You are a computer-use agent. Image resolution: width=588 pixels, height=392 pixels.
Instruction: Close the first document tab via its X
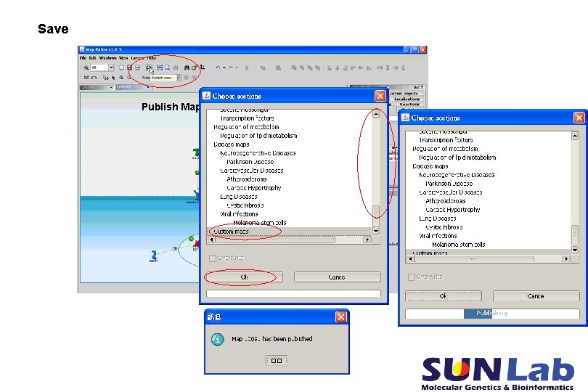[x=111, y=87]
